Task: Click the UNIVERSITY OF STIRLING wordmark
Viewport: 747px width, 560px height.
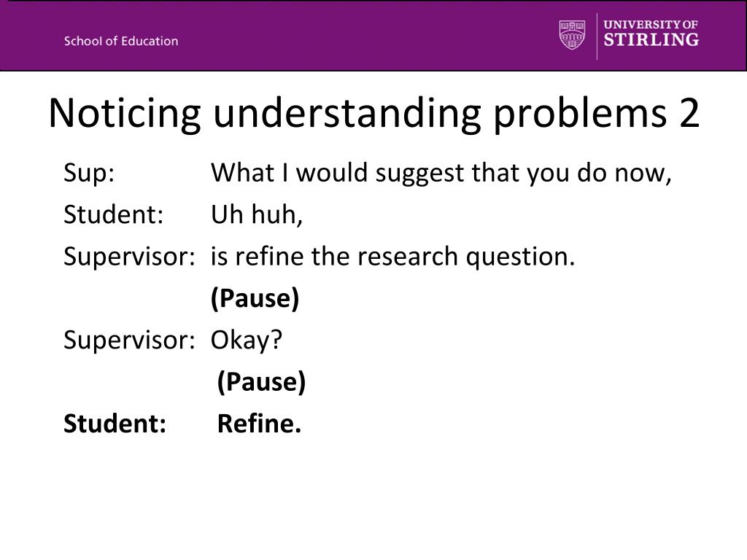Action: pos(651,34)
